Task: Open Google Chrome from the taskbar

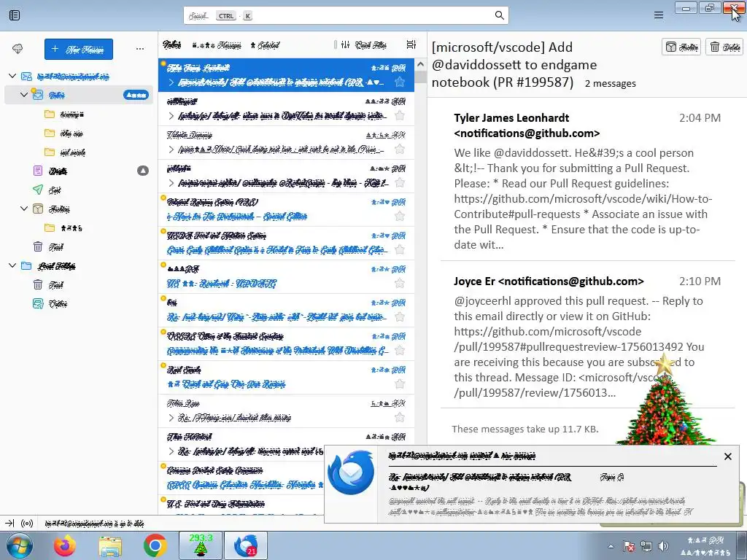Action: 155,545
